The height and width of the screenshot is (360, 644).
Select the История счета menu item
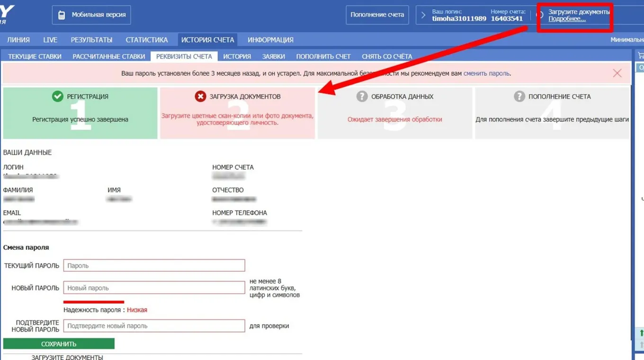point(207,40)
